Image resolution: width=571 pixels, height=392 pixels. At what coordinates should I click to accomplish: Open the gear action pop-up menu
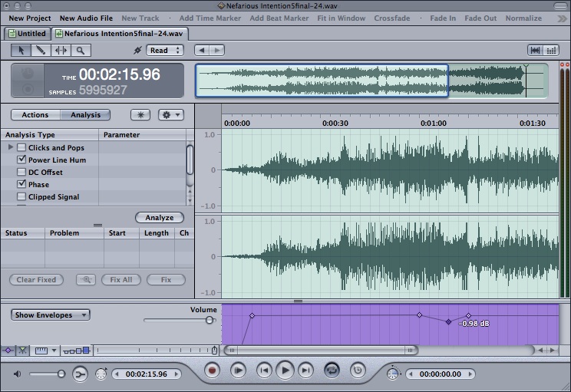[x=171, y=115]
